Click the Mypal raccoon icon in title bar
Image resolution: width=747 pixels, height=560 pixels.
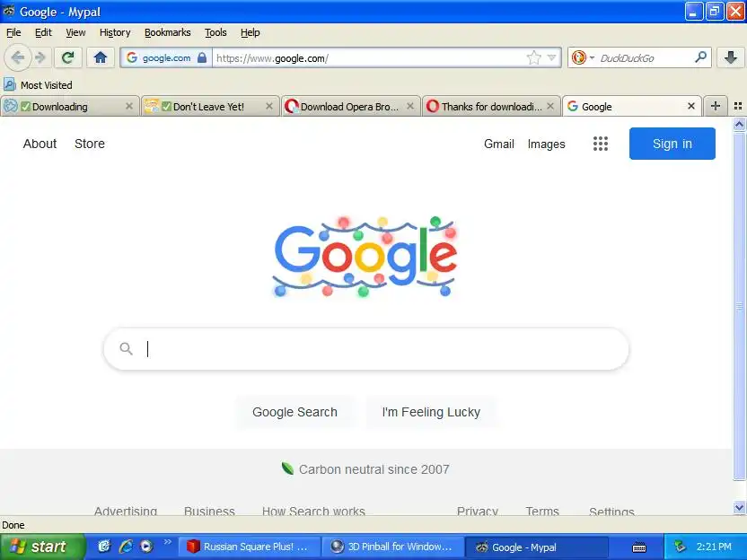(9, 11)
